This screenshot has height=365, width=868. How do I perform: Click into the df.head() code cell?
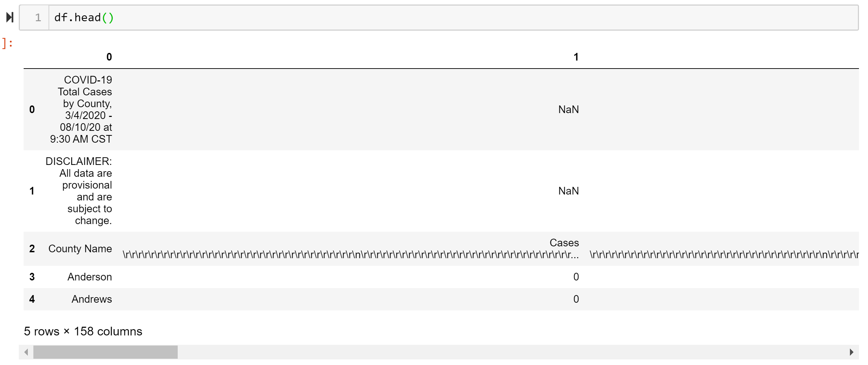[x=417, y=17]
